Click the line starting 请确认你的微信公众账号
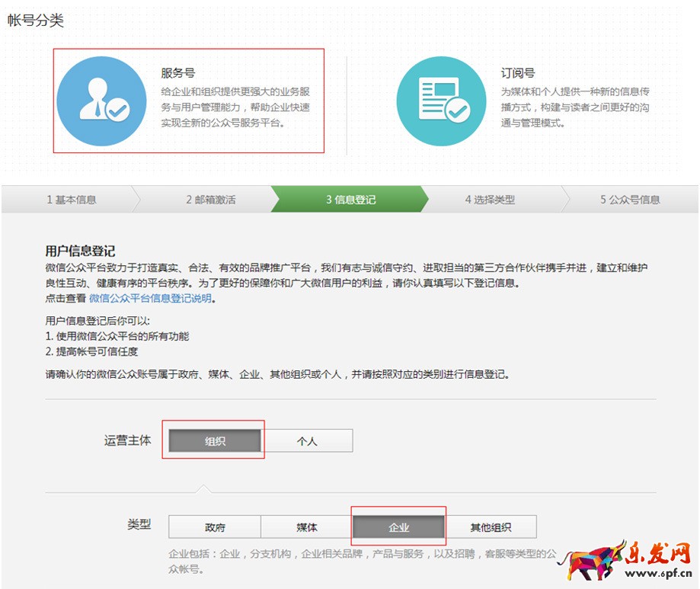This screenshot has width=700, height=589. point(277,374)
